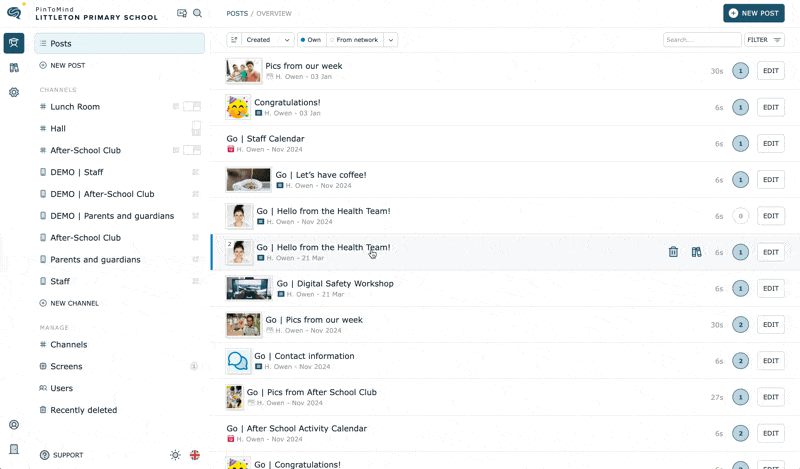
Task: Click the screens count badge beside Screens
Action: [x=194, y=366]
